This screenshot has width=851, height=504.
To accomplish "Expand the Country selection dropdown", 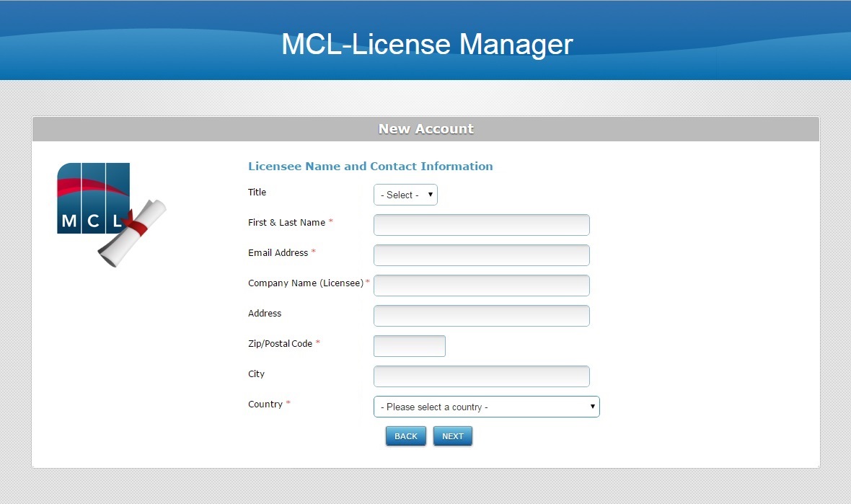I will (486, 407).
